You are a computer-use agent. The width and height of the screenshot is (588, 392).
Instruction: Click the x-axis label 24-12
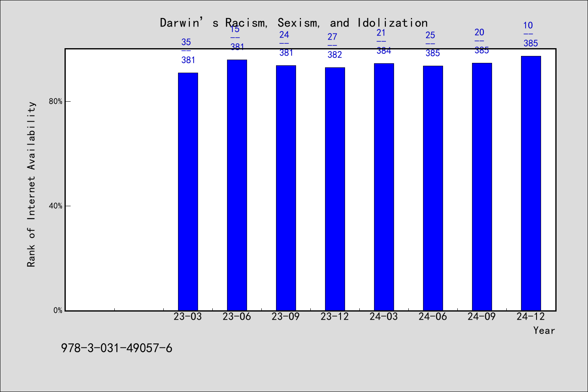click(531, 316)
